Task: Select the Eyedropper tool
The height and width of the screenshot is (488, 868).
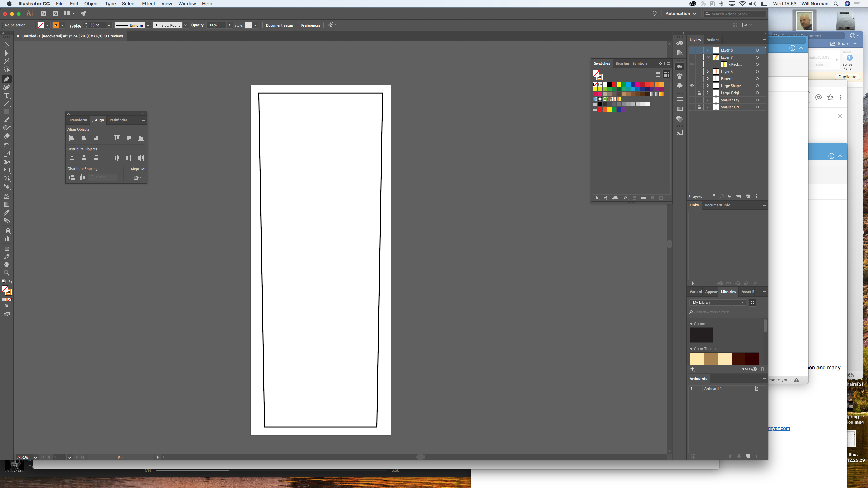Action: (6, 212)
